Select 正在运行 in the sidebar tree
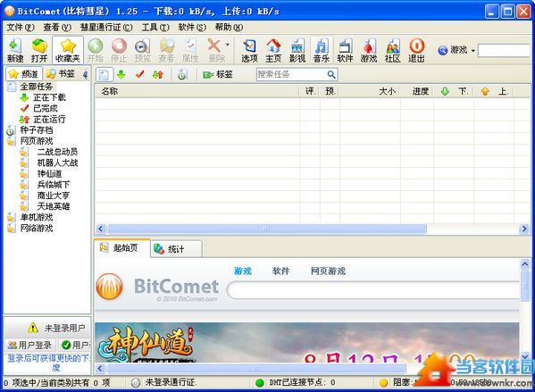This screenshot has height=392, width=535. 49,120
